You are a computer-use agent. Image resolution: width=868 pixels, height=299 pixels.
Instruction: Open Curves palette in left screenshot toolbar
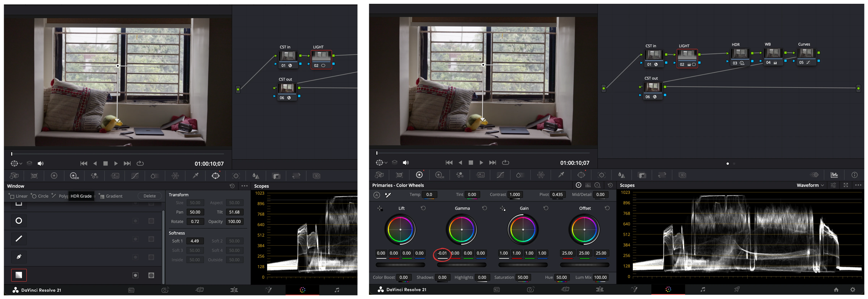tap(135, 176)
